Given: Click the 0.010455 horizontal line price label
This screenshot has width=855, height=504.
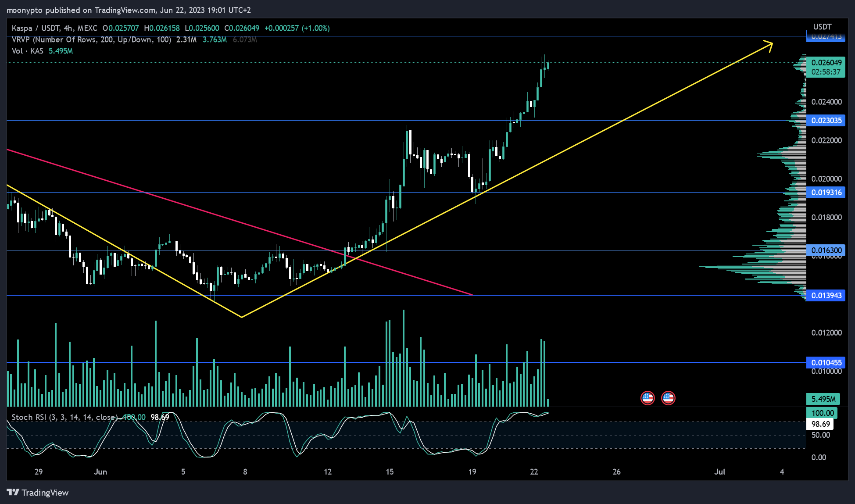Looking at the screenshot, I should point(826,362).
